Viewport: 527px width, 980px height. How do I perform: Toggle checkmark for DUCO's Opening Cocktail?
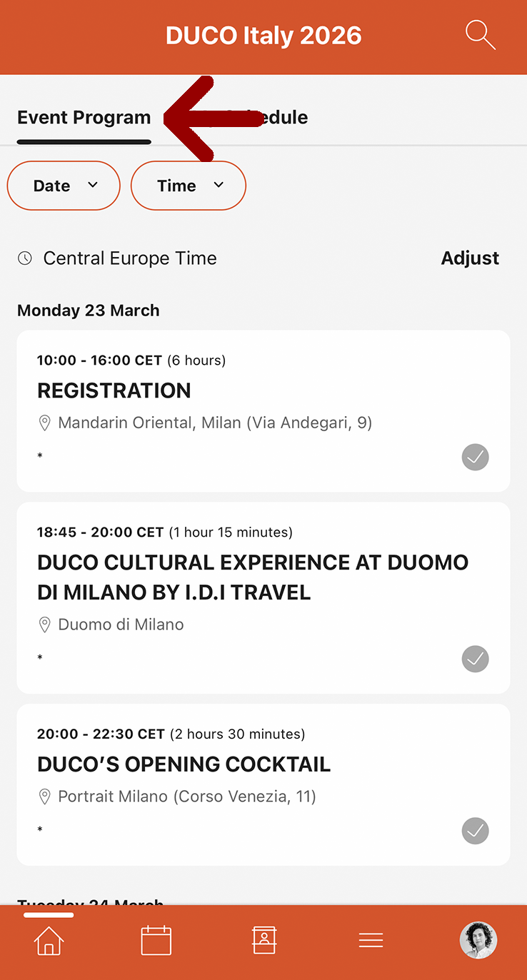point(476,831)
